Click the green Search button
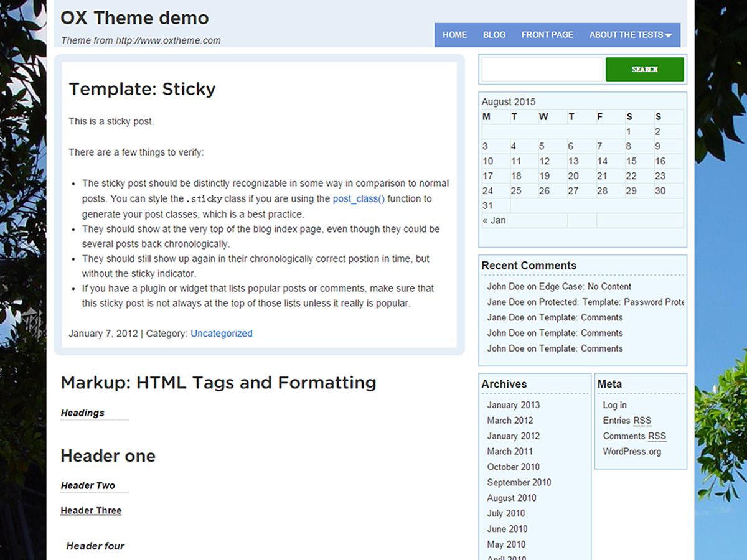The width and height of the screenshot is (747, 560). (644, 69)
